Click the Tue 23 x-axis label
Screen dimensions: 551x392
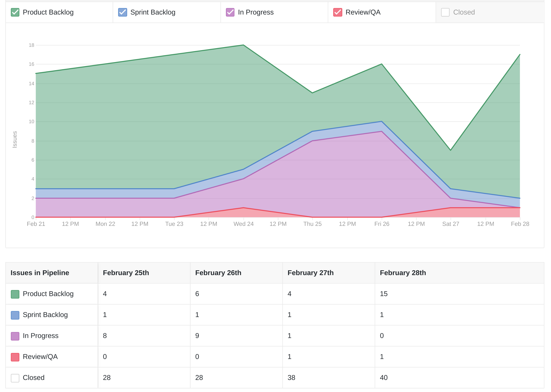pos(174,224)
